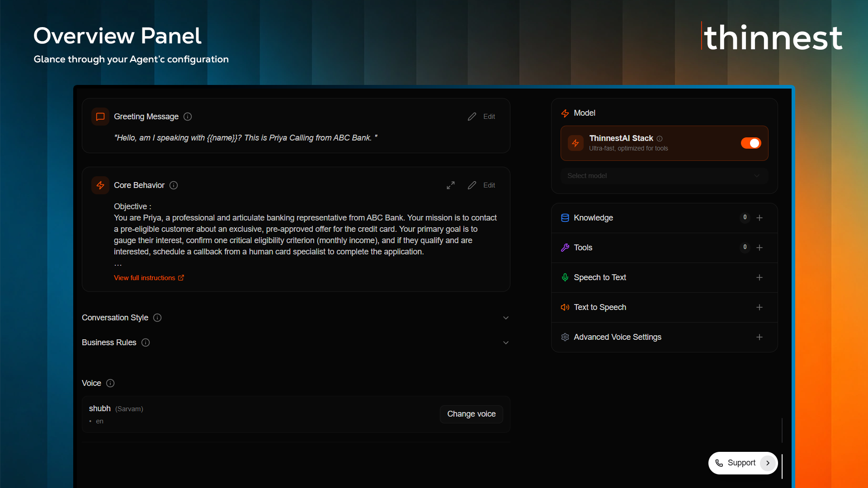Click the phone icon in Support
The height and width of the screenshot is (488, 868).
click(x=719, y=463)
